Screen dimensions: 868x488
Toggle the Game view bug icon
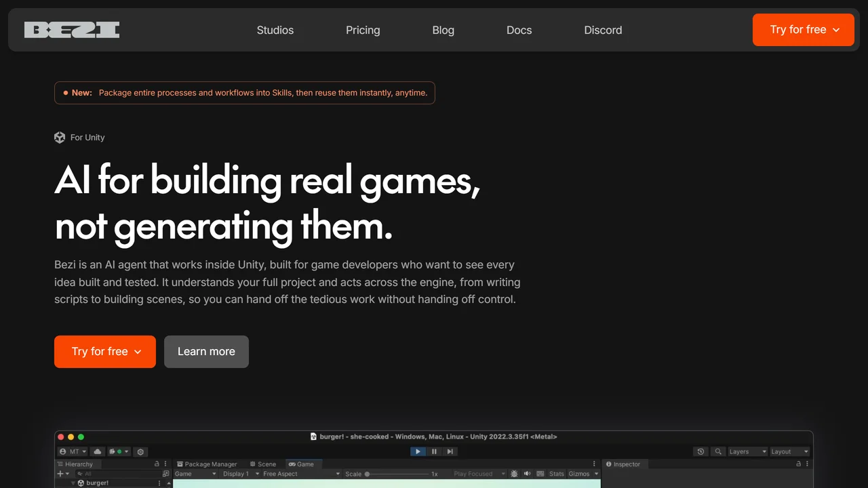[x=514, y=474]
